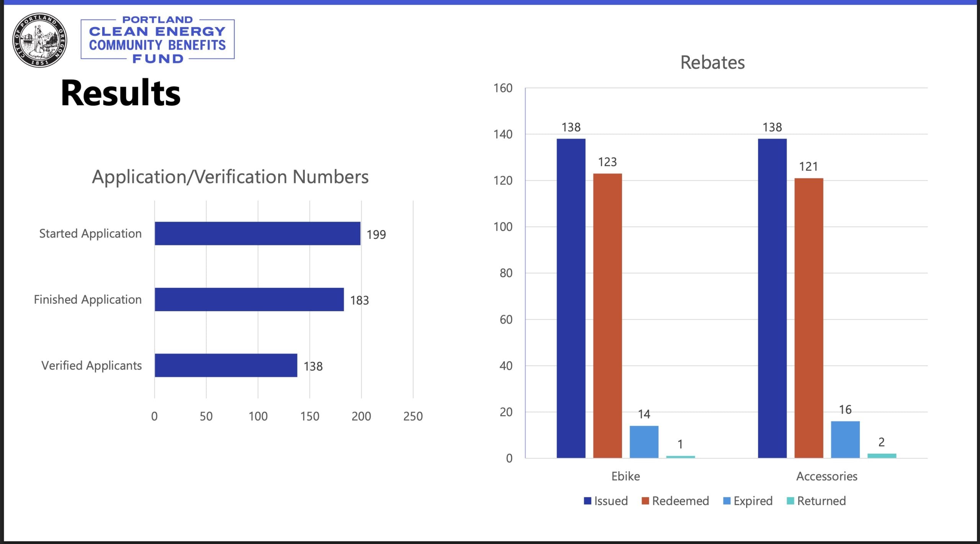Click the Returned legend color swatch

coord(790,501)
